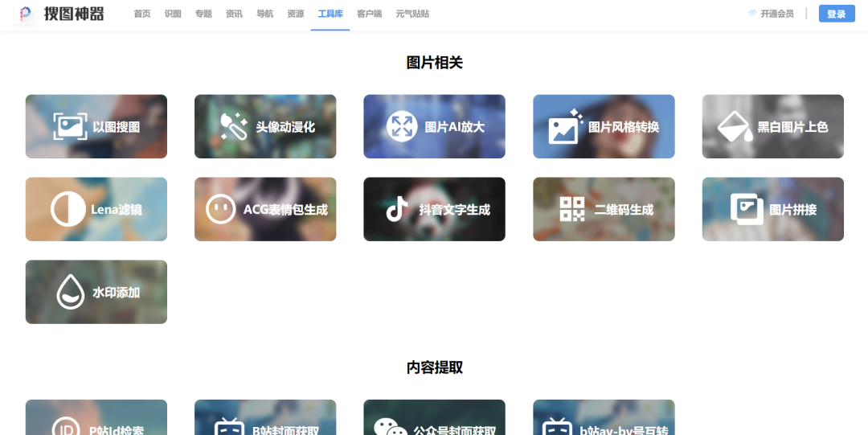The image size is (868, 435).
Task: Open the 抖音文字生成 TikTok icon
Action: (396, 210)
